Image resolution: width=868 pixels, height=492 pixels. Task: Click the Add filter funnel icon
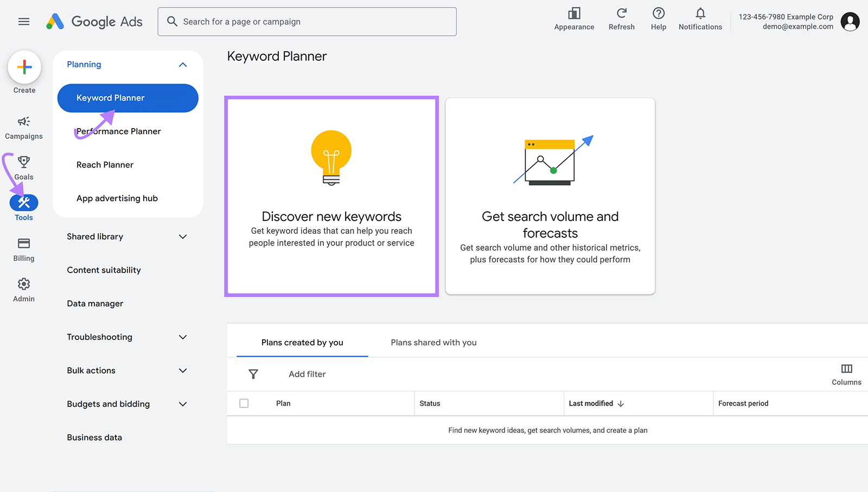[253, 374]
